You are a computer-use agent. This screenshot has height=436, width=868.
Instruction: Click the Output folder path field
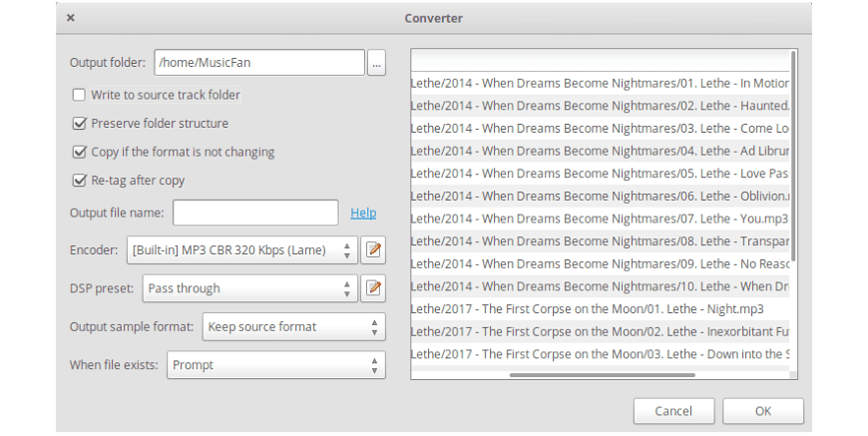[259, 62]
